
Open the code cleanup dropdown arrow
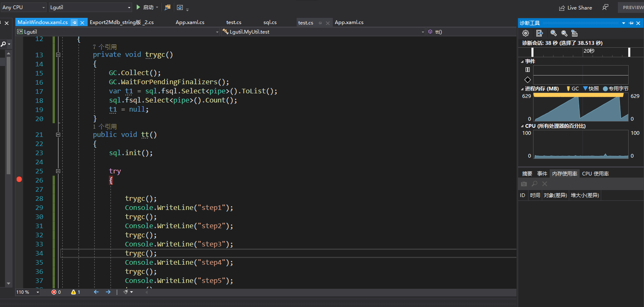click(132, 292)
